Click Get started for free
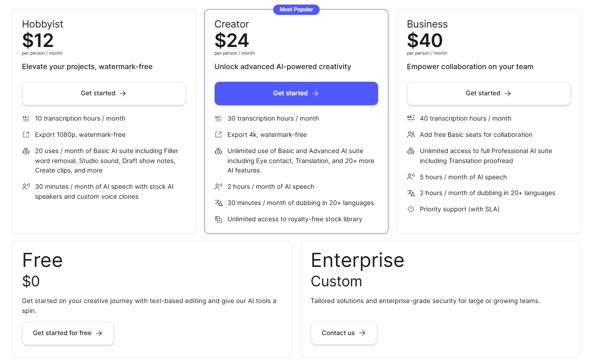Viewport: 590px width, 364px height. (68, 333)
